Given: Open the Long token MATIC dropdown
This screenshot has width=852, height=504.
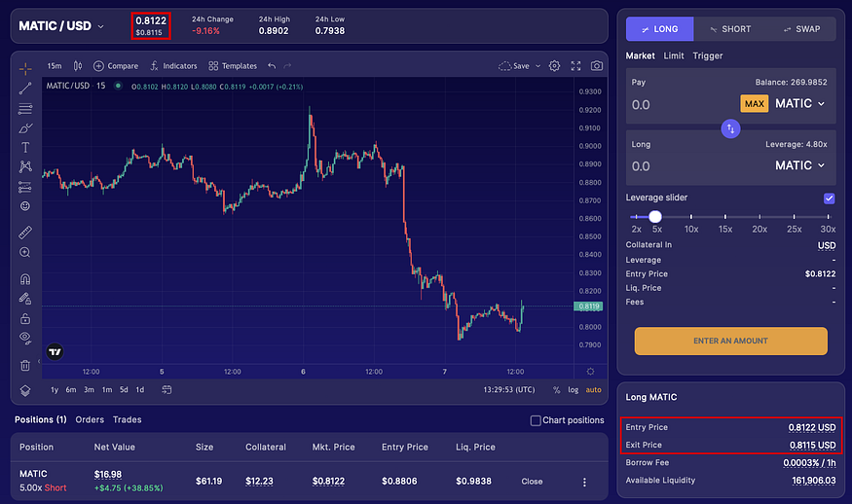Looking at the screenshot, I should pyautogui.click(x=799, y=165).
